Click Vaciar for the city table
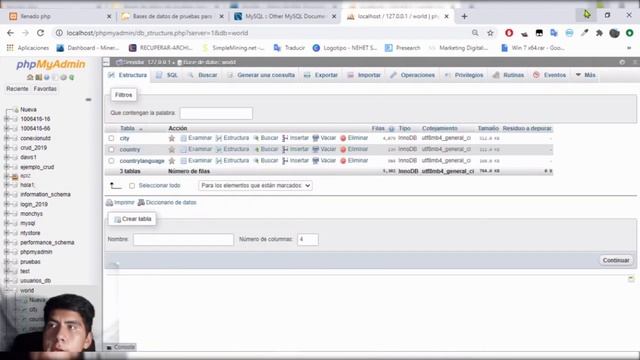 point(324,138)
